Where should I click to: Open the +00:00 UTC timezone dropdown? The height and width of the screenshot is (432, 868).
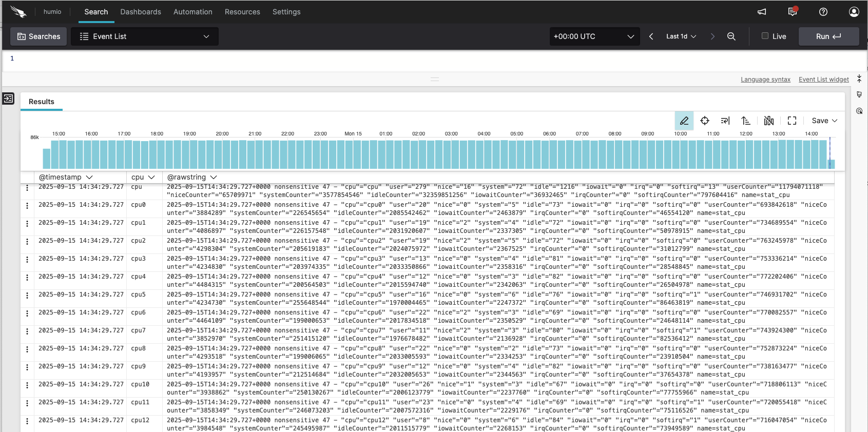pyautogui.click(x=594, y=36)
